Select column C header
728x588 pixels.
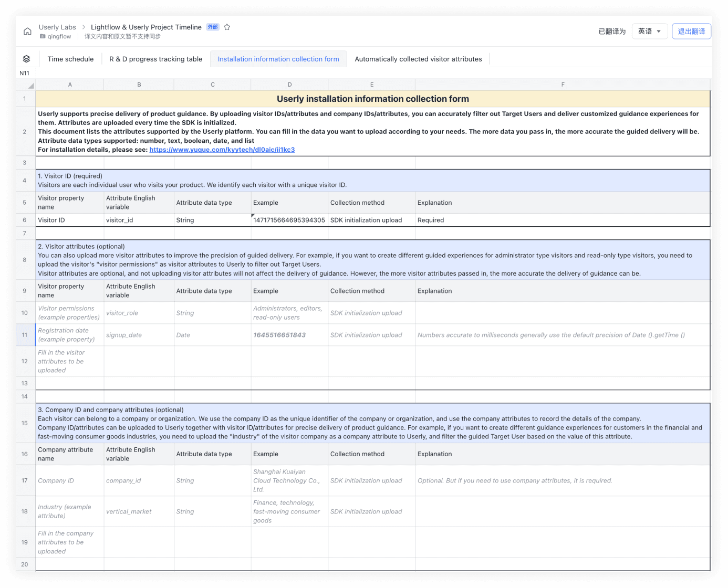pos(213,85)
